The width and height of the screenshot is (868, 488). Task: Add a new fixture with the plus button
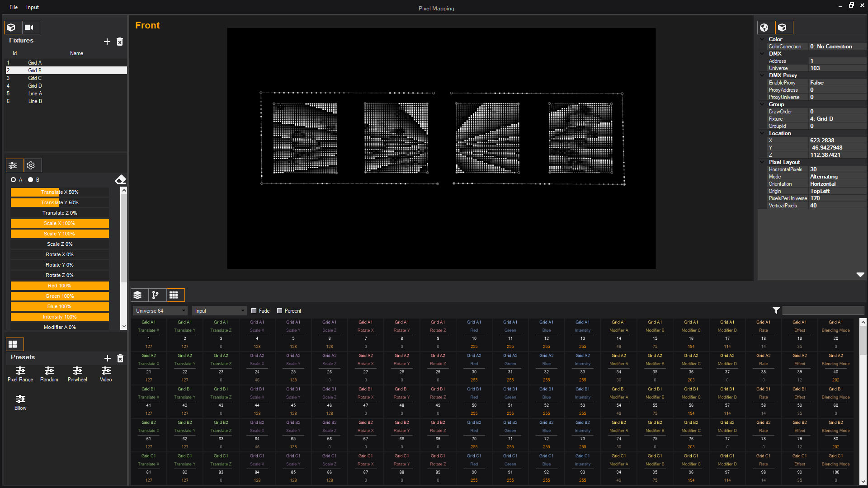point(107,41)
